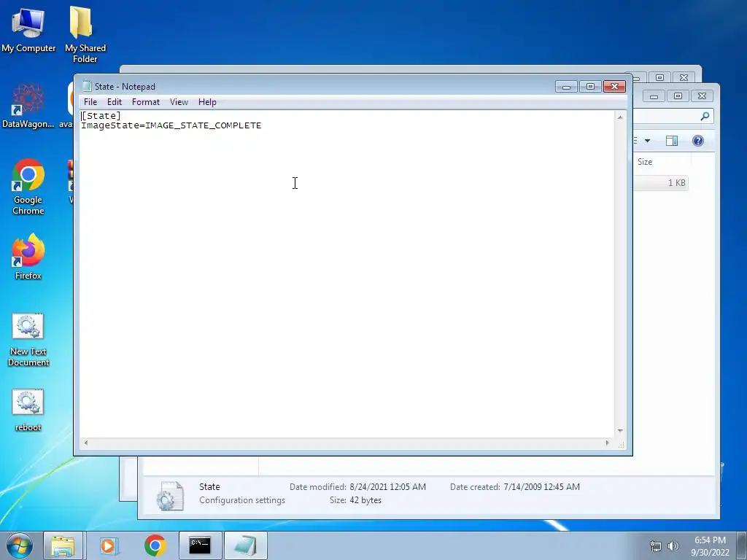Click the Notepad title bar icon
747x560 pixels.
point(87,86)
